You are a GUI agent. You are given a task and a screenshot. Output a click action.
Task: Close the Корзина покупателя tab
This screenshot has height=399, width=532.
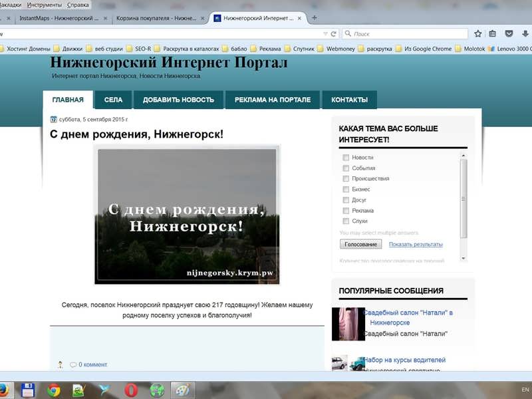[203, 19]
